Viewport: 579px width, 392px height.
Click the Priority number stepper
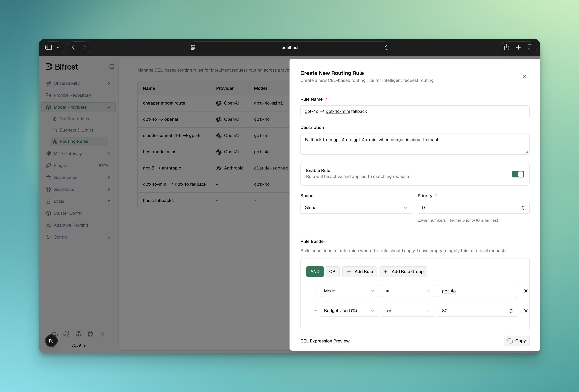pos(523,208)
